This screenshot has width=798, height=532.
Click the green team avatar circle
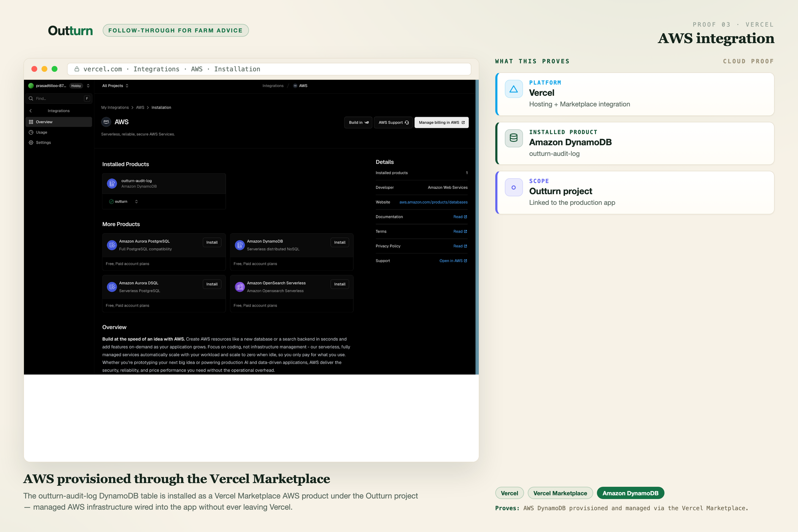(31, 86)
